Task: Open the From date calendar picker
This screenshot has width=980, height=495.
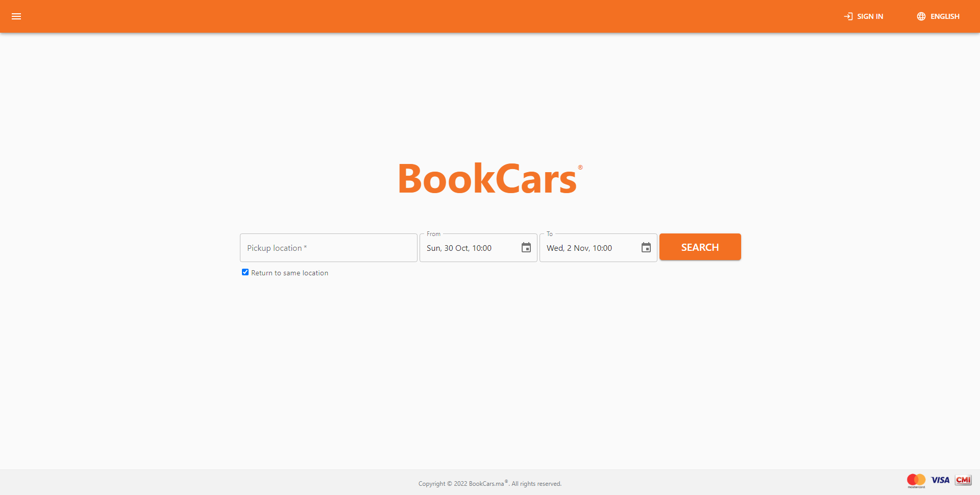Action: click(x=526, y=248)
